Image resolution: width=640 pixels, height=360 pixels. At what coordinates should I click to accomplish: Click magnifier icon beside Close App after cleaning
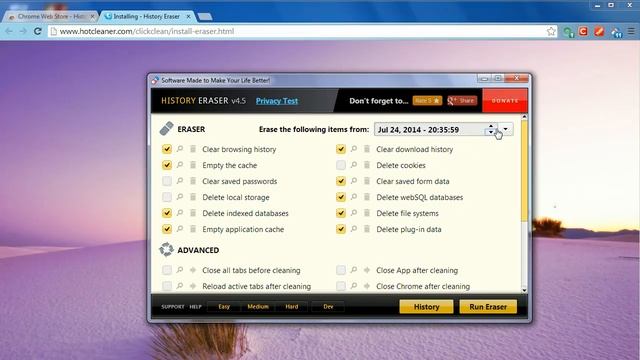click(354, 270)
